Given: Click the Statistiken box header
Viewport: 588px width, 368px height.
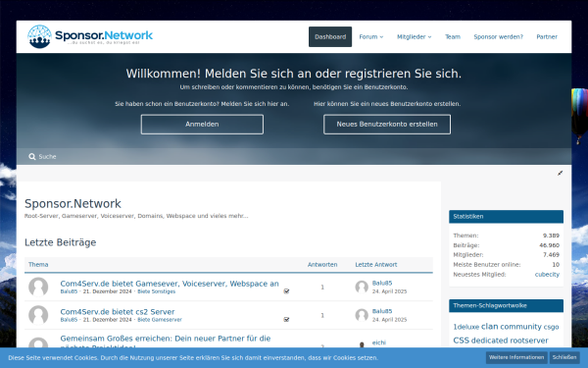Looking at the screenshot, I should click(506, 216).
